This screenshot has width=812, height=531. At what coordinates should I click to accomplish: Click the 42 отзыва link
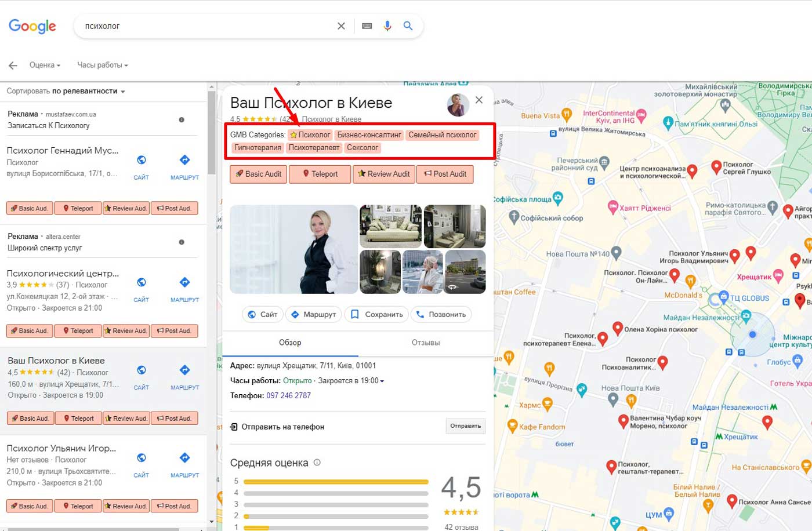point(462,527)
